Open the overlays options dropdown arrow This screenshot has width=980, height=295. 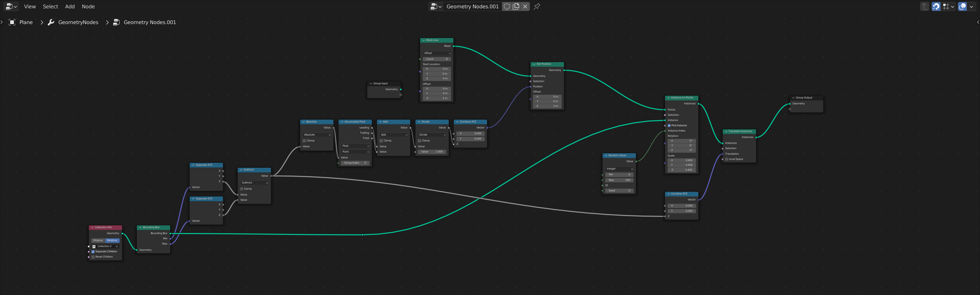(971, 6)
